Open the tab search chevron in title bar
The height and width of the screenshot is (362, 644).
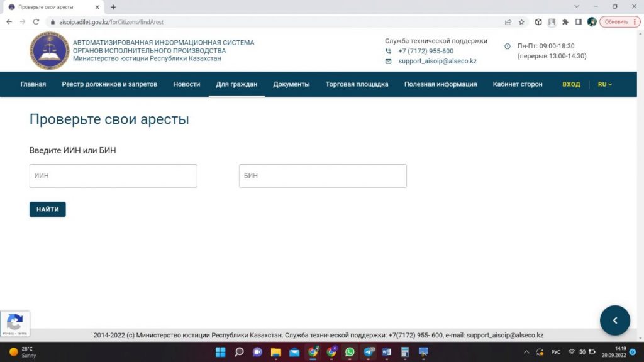point(577,6)
